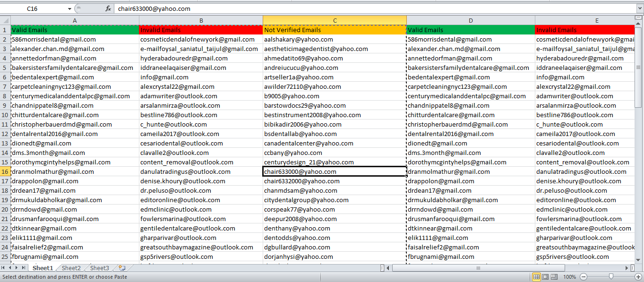Switch to Sheet3 tab
Image resolution: width=644 pixels, height=282 pixels.
[x=99, y=268]
